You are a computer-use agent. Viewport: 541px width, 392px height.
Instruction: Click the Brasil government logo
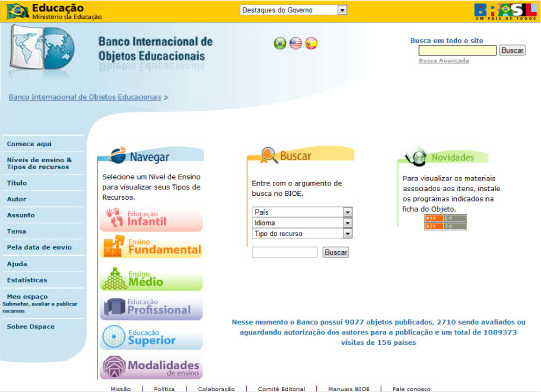pos(505,11)
